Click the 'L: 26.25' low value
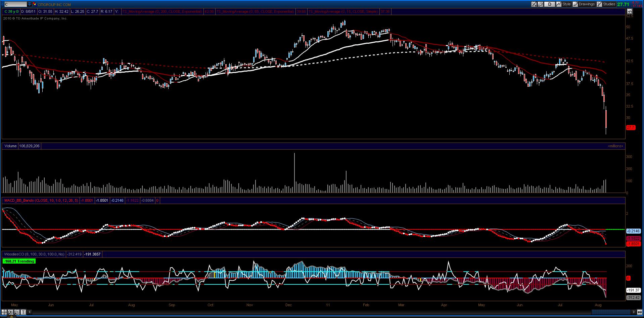This screenshot has width=644, height=318. [77, 11]
